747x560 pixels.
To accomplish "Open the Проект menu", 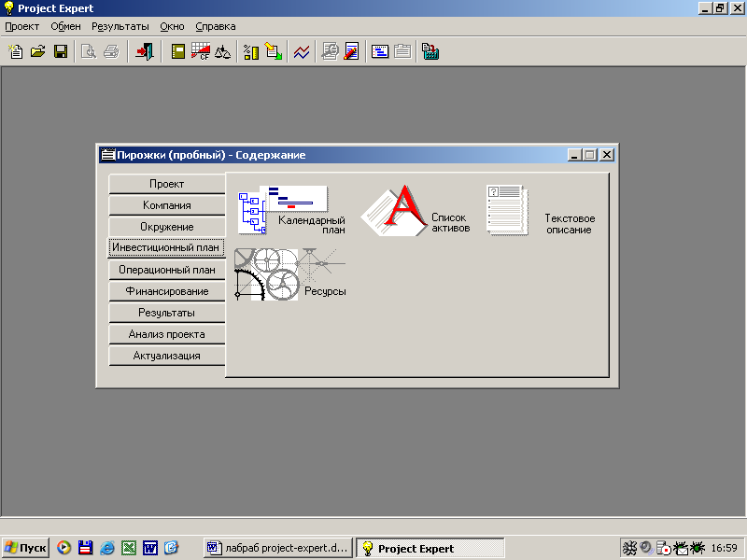I will click(21, 27).
